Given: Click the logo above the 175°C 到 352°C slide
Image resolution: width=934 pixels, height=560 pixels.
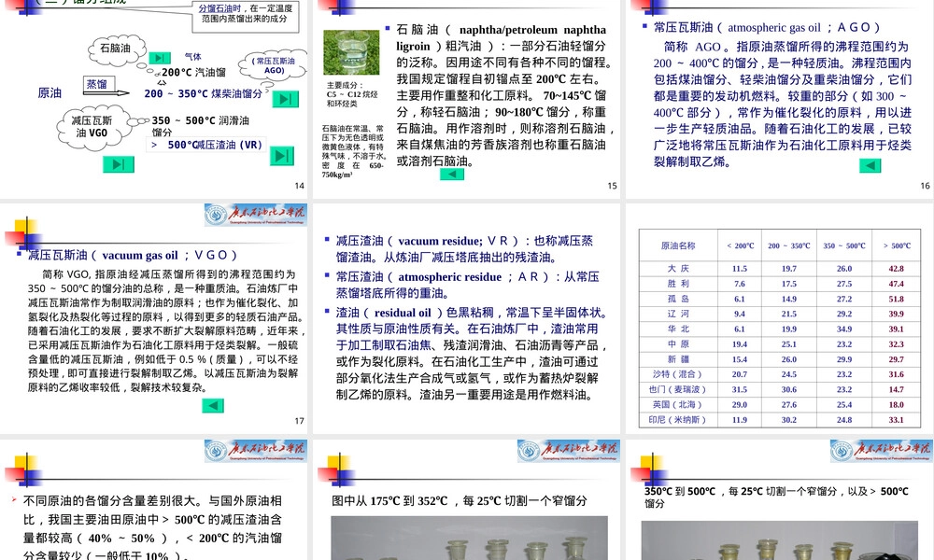Looking at the screenshot, I should click(x=568, y=451).
